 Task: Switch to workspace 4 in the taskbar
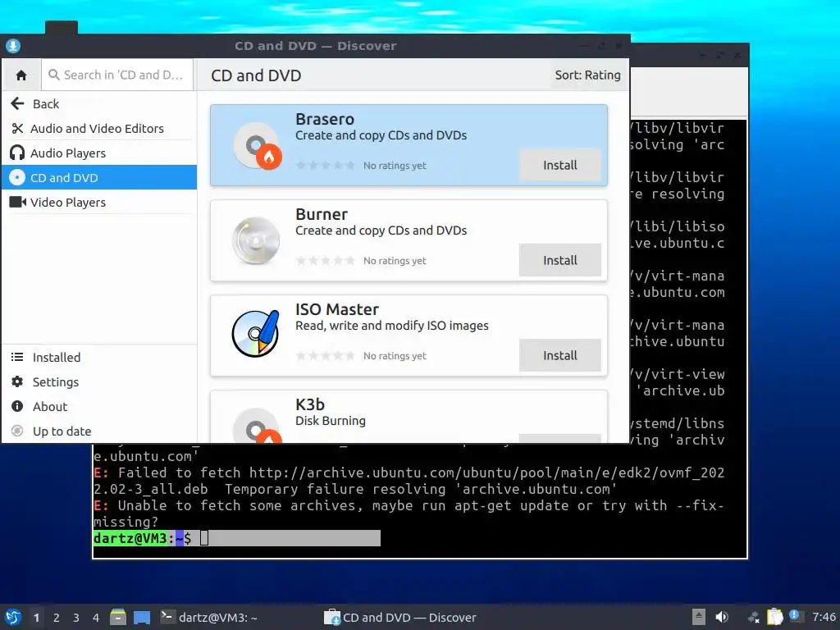click(96, 618)
